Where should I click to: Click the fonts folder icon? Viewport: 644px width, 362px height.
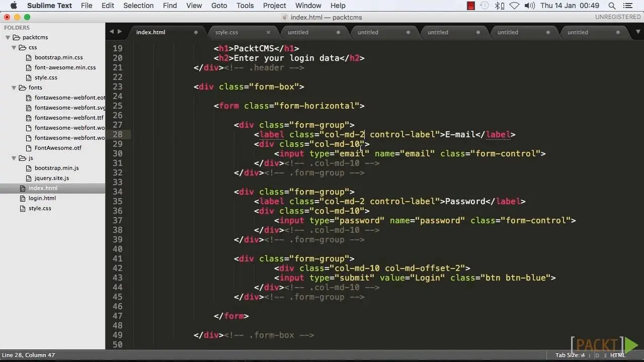[x=22, y=87]
